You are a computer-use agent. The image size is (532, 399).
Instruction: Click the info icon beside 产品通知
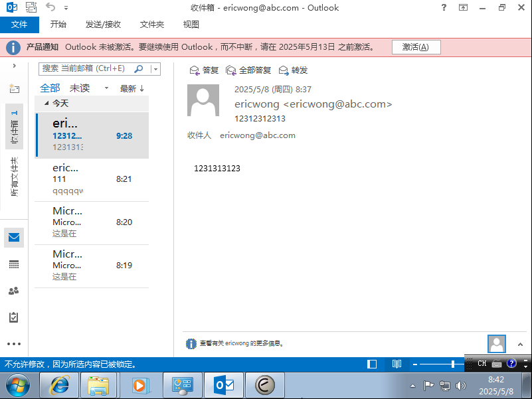click(x=13, y=48)
